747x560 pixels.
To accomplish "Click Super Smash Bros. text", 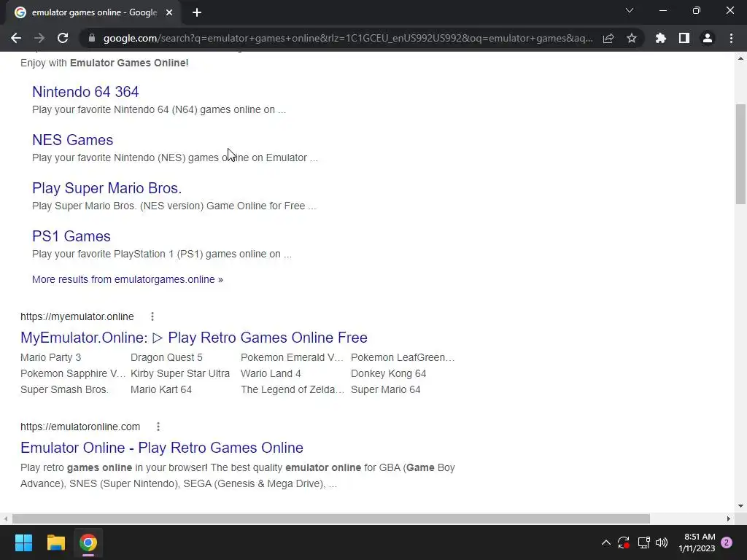I will click(64, 389).
